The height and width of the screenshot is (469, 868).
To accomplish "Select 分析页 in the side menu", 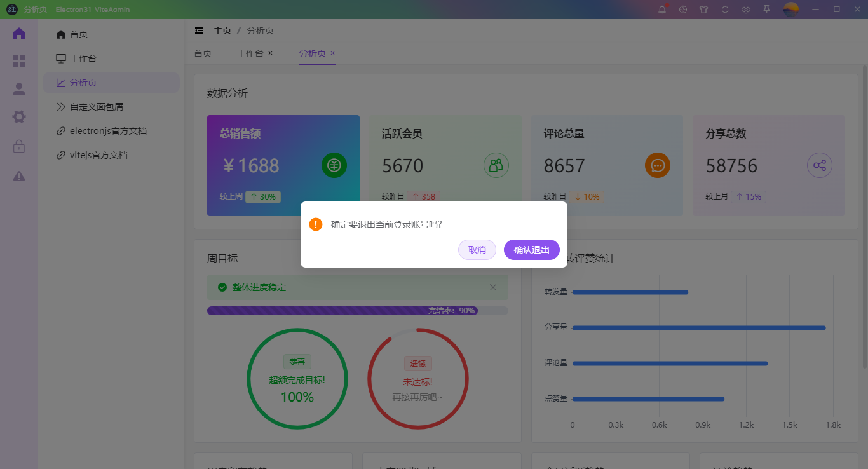I will pyautogui.click(x=111, y=83).
